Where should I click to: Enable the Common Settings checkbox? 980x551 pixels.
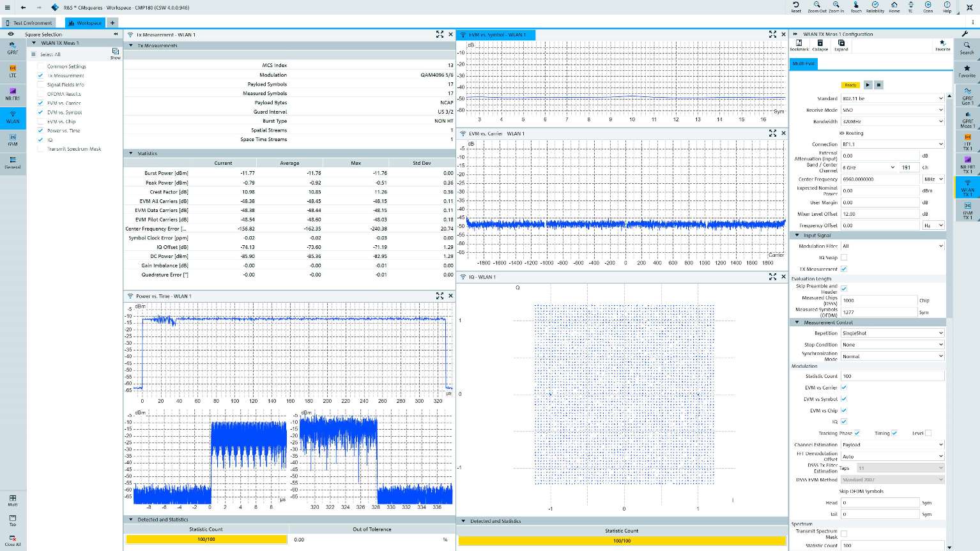(41, 66)
